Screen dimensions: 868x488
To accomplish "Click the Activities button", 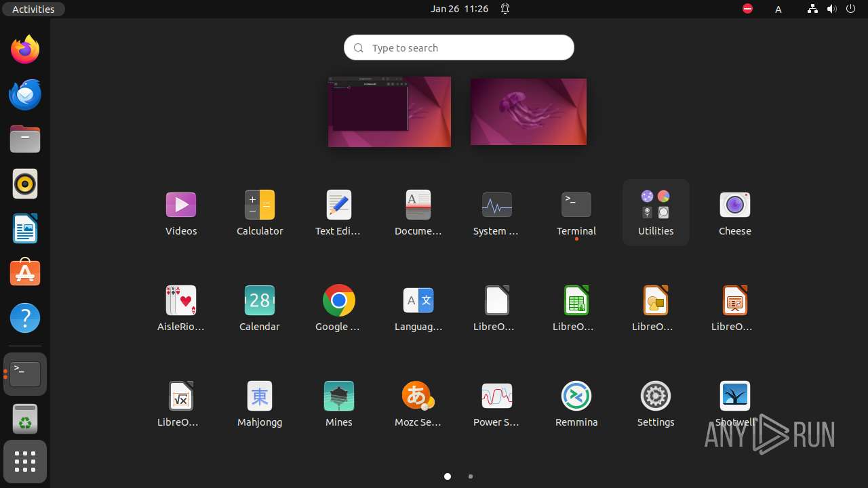I will point(33,9).
